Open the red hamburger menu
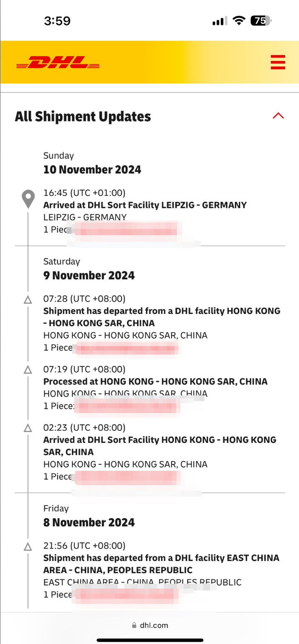The height and width of the screenshot is (644, 299). [277, 62]
